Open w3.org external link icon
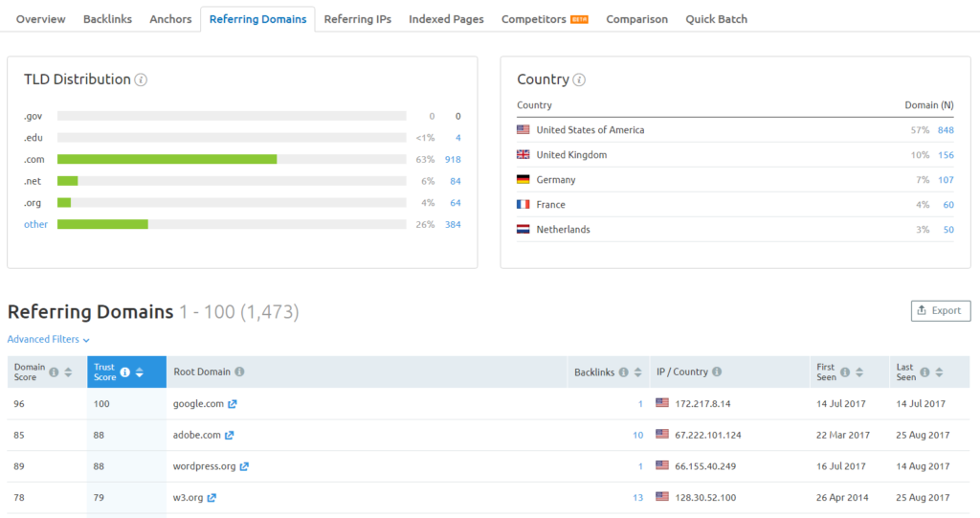The image size is (980, 518). pos(212,498)
